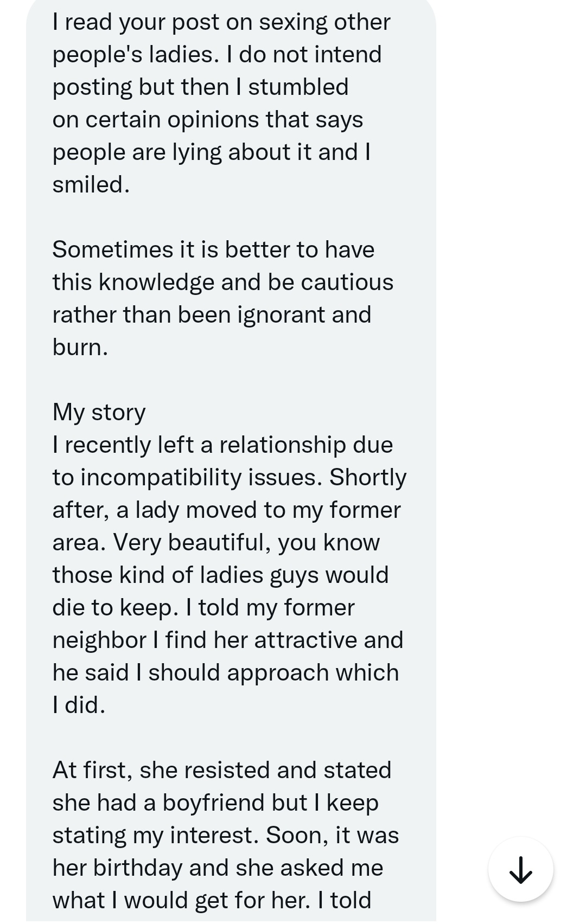Tap the line 'she had a boyfriend but'

click(215, 803)
